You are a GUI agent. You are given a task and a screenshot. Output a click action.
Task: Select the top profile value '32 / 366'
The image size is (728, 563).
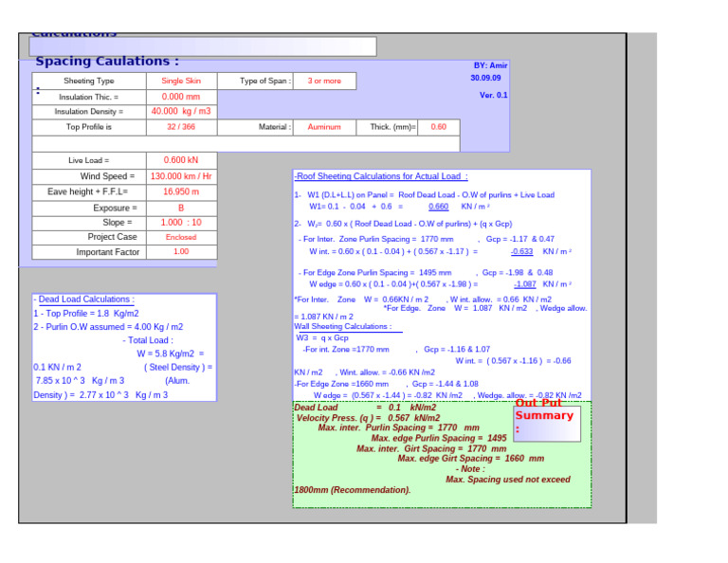click(x=182, y=127)
